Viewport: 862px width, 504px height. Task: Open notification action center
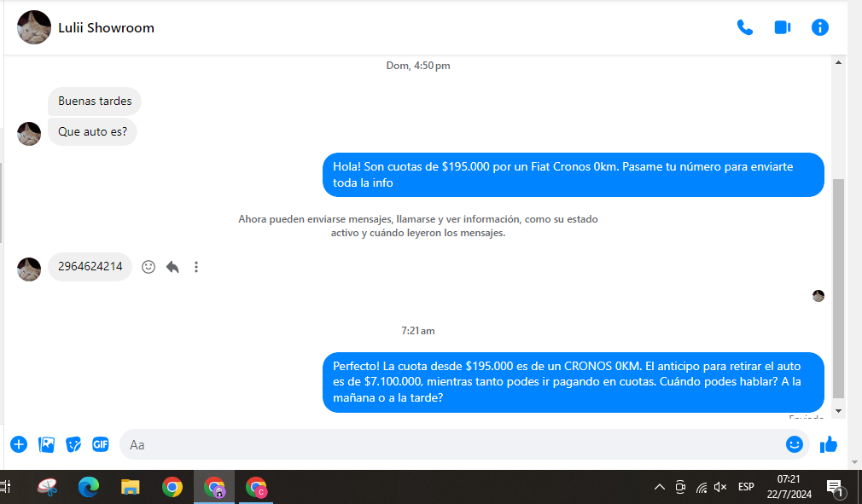(x=836, y=487)
